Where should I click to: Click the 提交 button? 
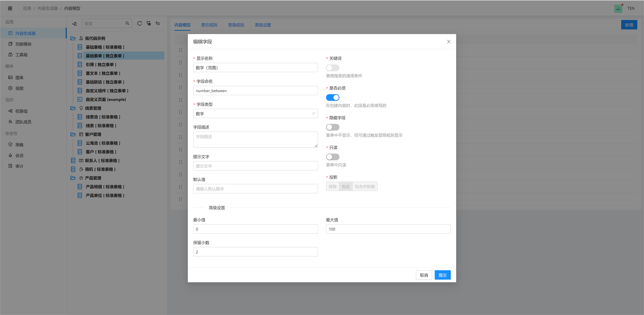[442, 275]
